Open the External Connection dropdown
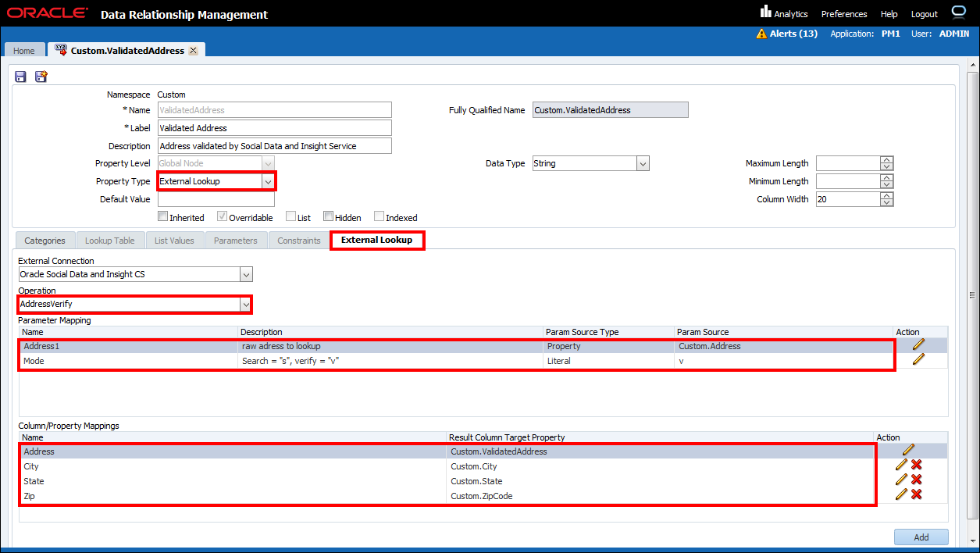Viewport: 980px width, 553px height. 246,274
